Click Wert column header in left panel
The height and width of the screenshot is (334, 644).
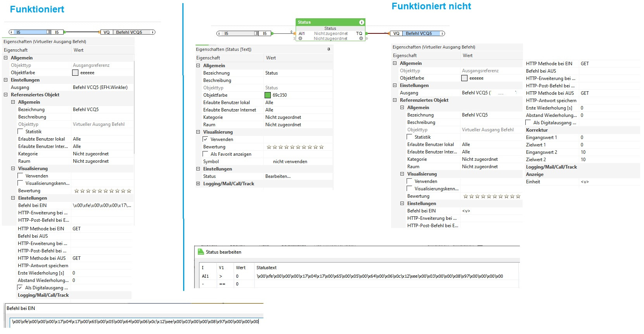[x=79, y=50]
